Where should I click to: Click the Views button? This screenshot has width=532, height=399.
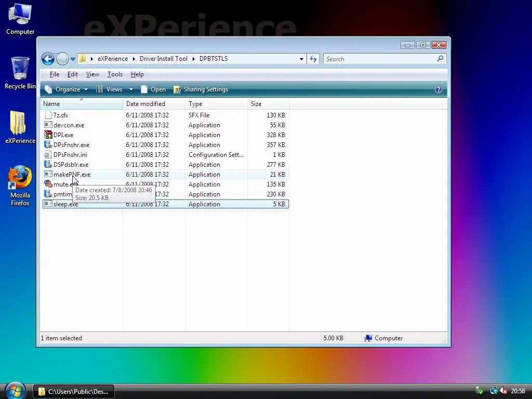point(109,89)
